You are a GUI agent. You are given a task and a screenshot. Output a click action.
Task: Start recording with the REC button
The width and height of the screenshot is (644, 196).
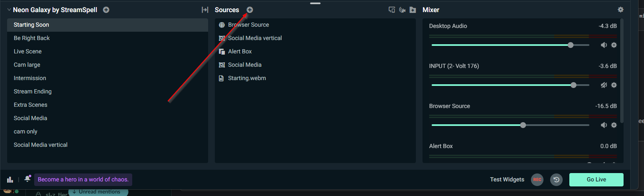point(537,180)
